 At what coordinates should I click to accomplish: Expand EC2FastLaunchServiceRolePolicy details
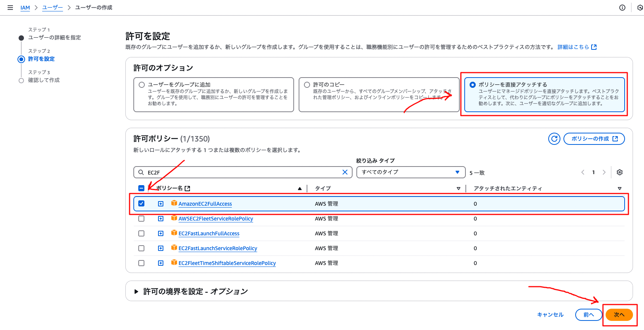tap(161, 248)
